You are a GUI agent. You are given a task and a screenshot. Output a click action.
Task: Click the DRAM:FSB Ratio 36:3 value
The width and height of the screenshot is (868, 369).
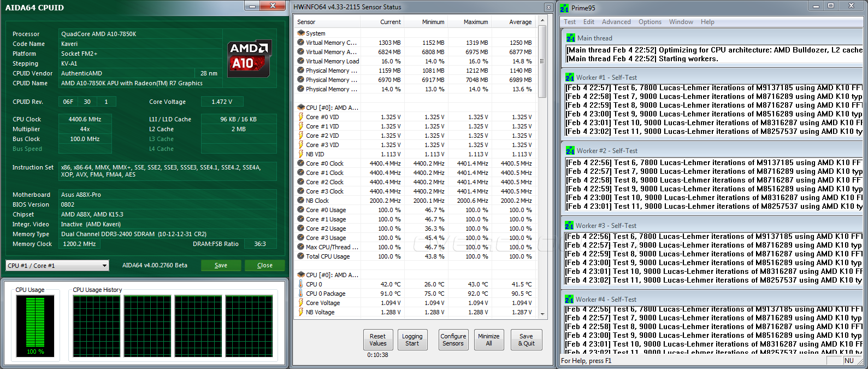260,244
